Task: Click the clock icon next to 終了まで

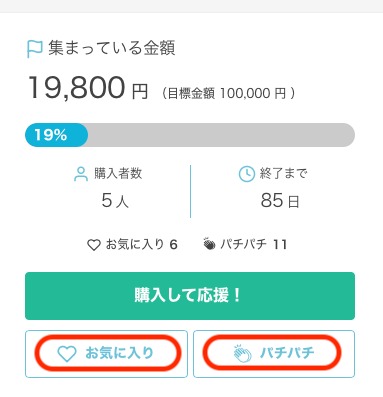Action: click(x=247, y=174)
